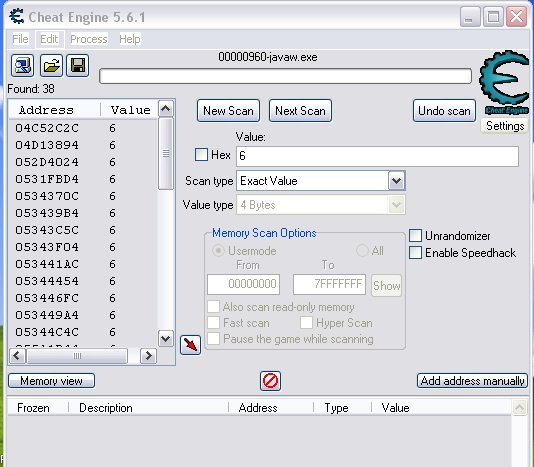This screenshot has width=534, height=467.
Task: Click the Description column header
Action: pyautogui.click(x=148, y=408)
